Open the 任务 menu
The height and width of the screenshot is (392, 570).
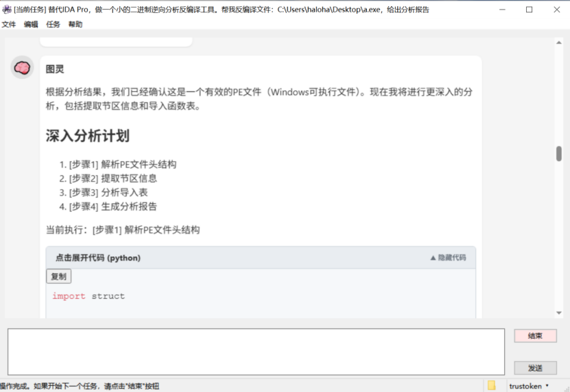point(53,25)
